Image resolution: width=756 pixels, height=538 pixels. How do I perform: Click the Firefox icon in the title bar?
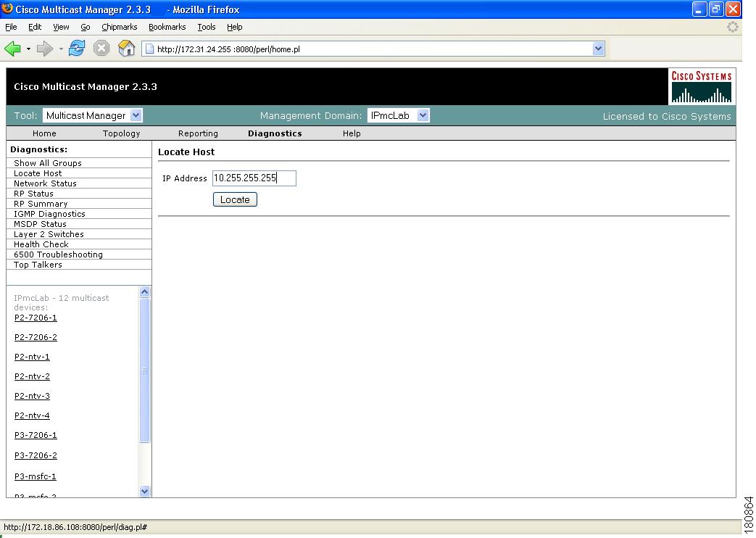pyautogui.click(x=7, y=9)
